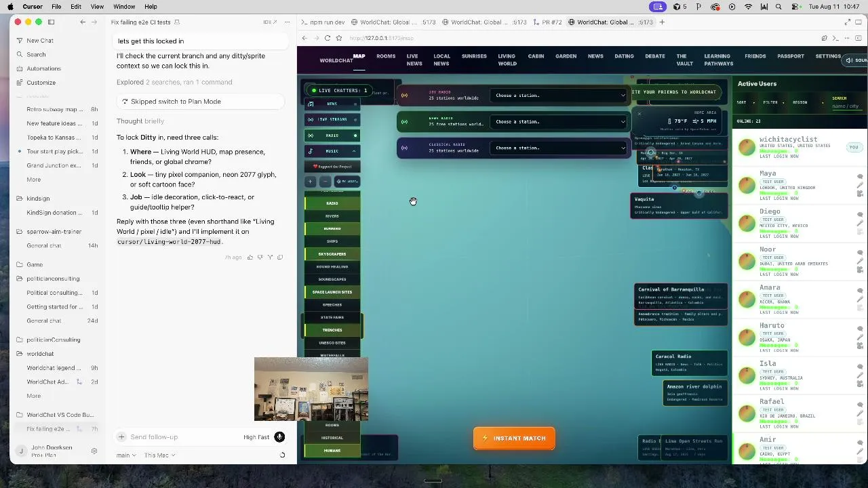
Task: Zoom in on the map
Action: point(310,182)
